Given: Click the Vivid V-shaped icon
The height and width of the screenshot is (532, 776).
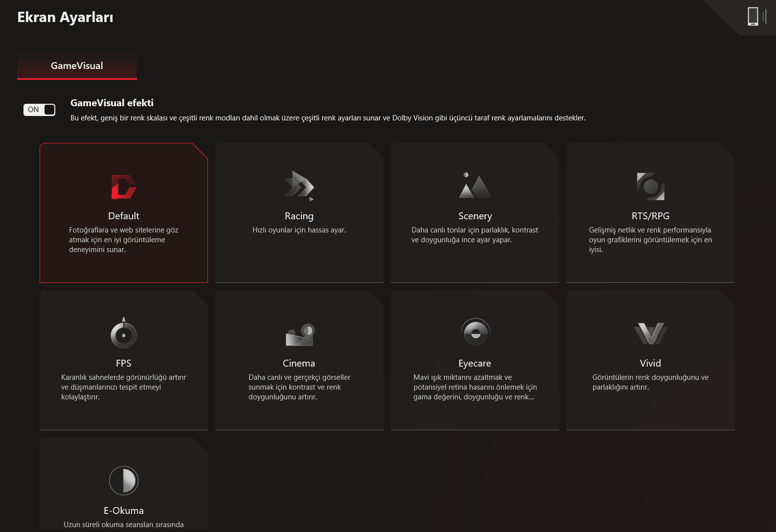Looking at the screenshot, I should click(650, 333).
